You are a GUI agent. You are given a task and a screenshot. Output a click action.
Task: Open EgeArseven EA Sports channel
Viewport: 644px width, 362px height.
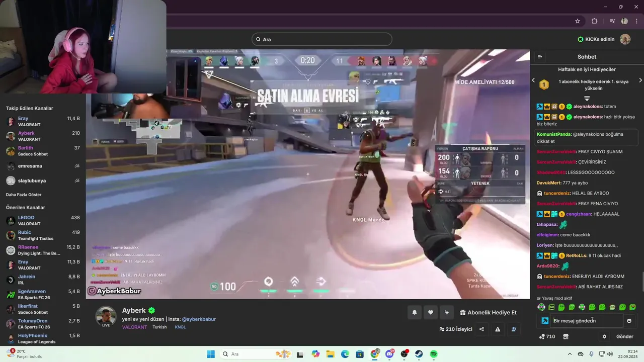click(43, 294)
